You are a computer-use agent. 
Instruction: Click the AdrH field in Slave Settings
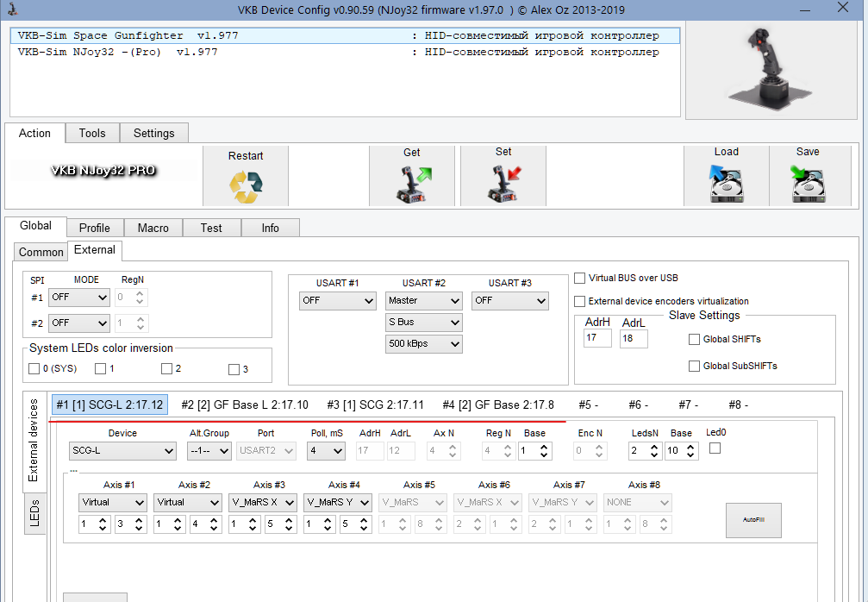(597, 338)
